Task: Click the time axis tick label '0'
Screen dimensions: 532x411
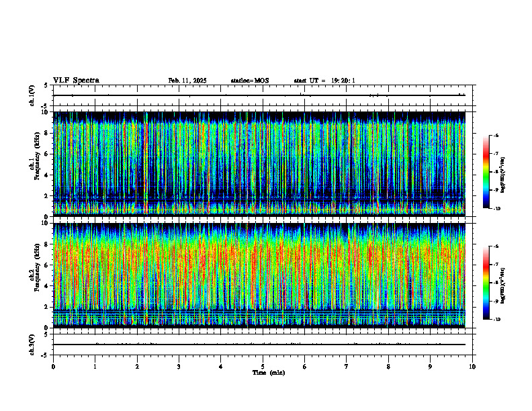Action: [53, 367]
